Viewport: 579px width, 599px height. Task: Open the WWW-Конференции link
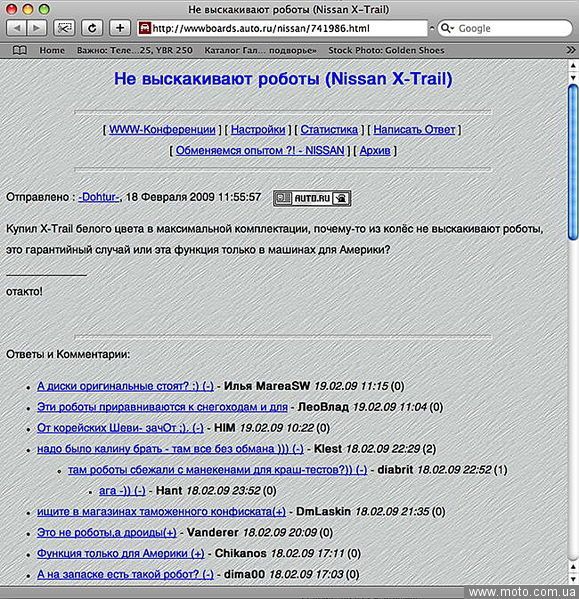(x=162, y=130)
